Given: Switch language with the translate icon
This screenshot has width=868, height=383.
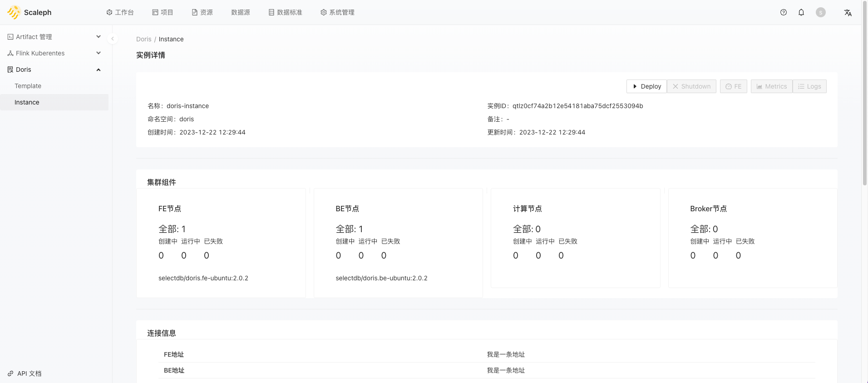Looking at the screenshot, I should click(848, 13).
